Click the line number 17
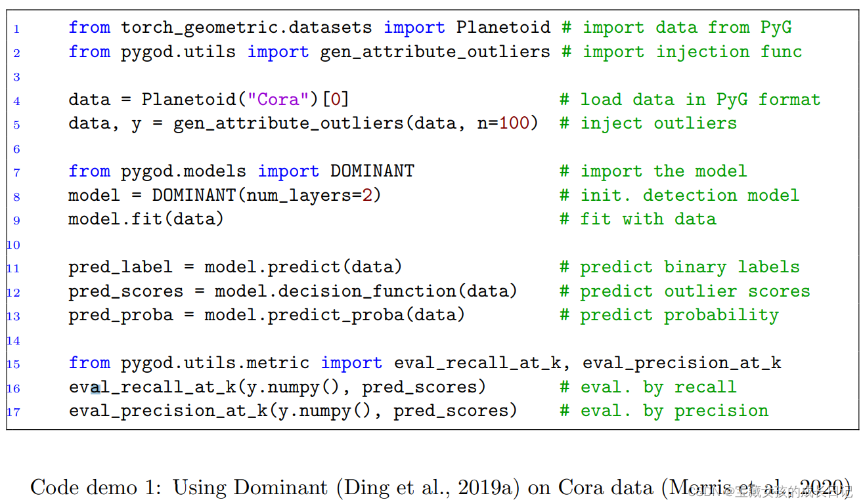863x504 pixels. tap(14, 412)
